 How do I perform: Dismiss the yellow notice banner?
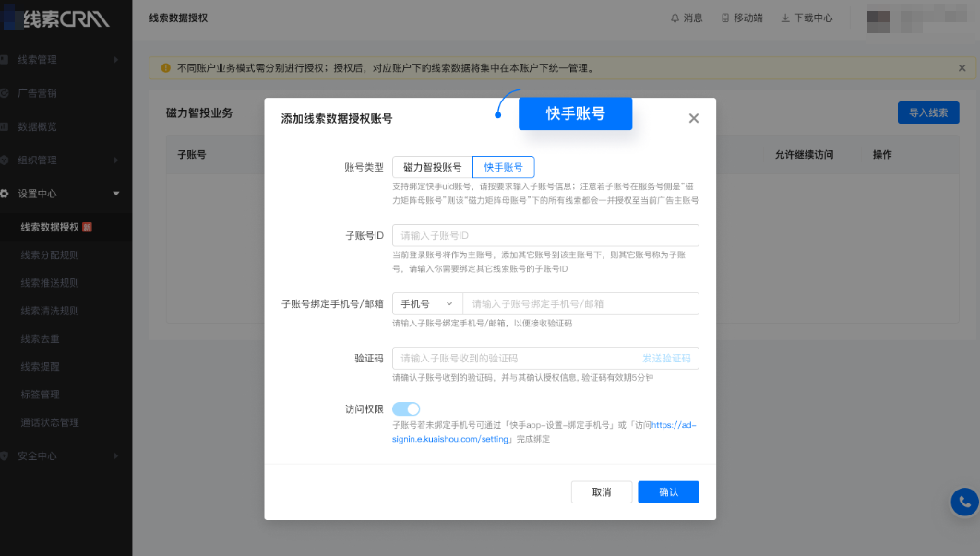pyautogui.click(x=962, y=68)
